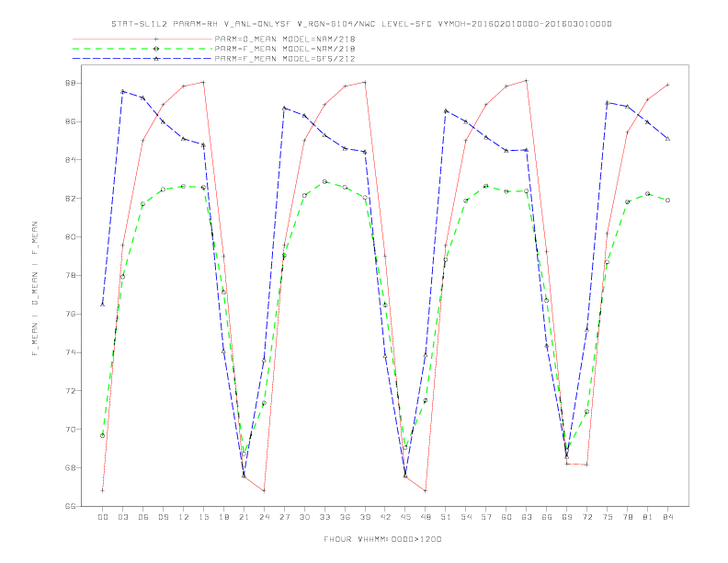728x563 pixels.
Task: Click the vertical y-axis title F_MEAN | O_MEAN | F_MEAN
Action: [35, 289]
